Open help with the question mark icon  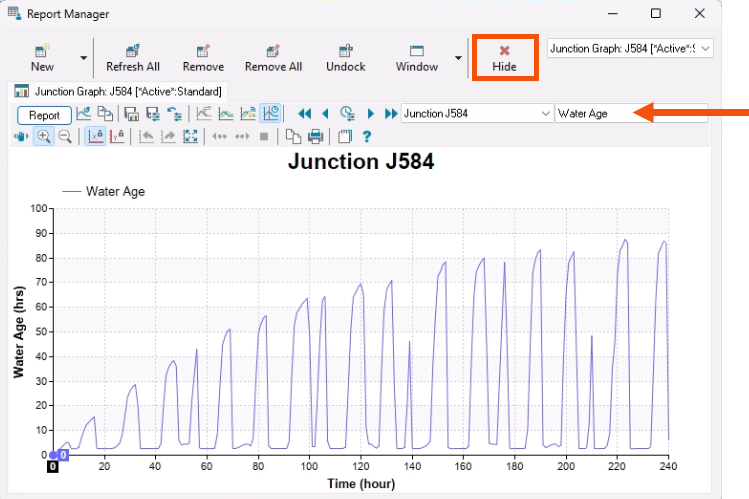(367, 136)
